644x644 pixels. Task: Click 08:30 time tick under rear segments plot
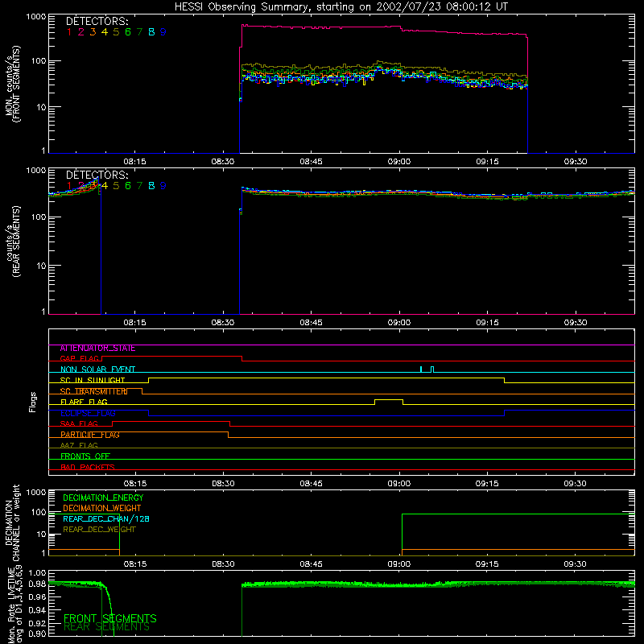click(223, 323)
